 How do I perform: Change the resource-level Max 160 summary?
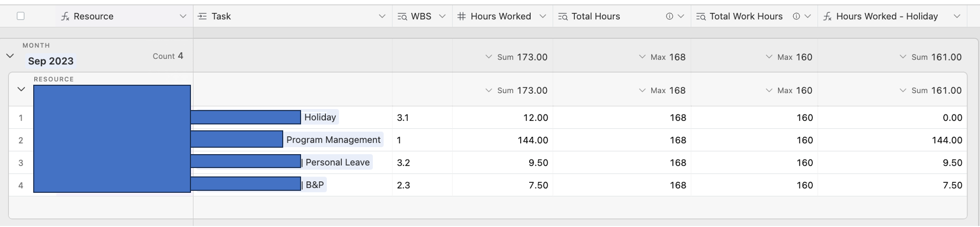pyautogui.click(x=789, y=90)
